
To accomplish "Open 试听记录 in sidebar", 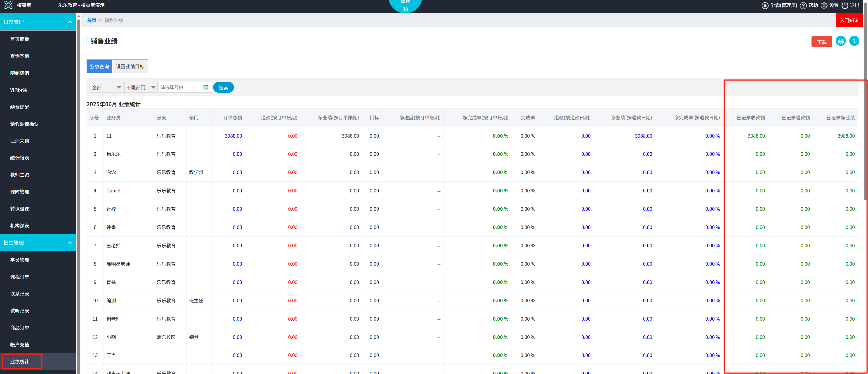I will pos(19,311).
